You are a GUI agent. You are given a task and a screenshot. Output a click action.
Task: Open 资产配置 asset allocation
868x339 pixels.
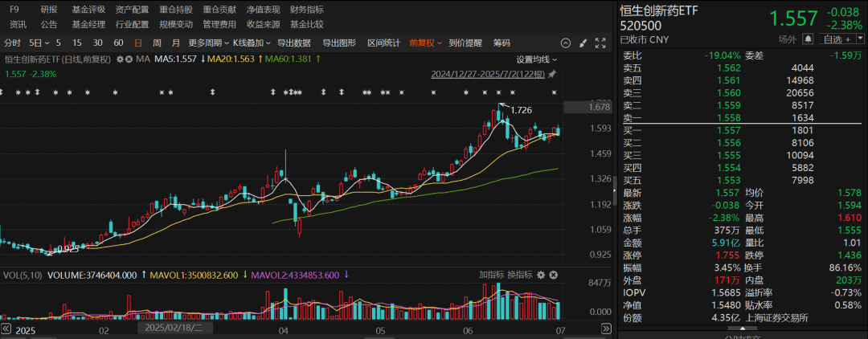(133, 10)
